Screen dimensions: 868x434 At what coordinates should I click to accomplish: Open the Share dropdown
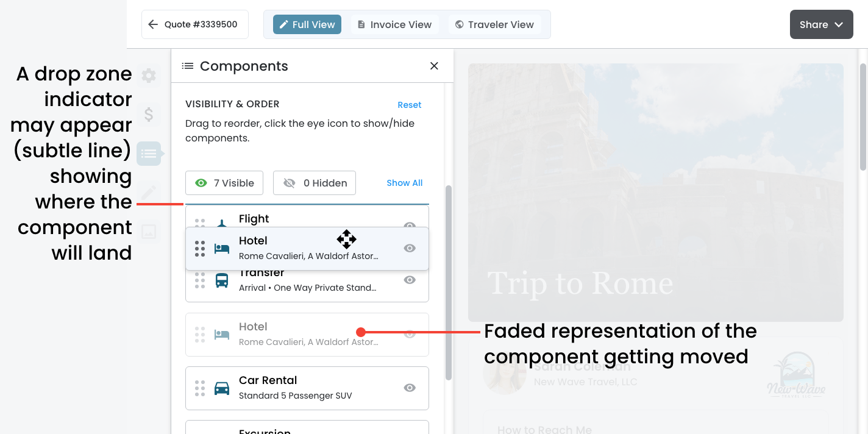coord(821,24)
